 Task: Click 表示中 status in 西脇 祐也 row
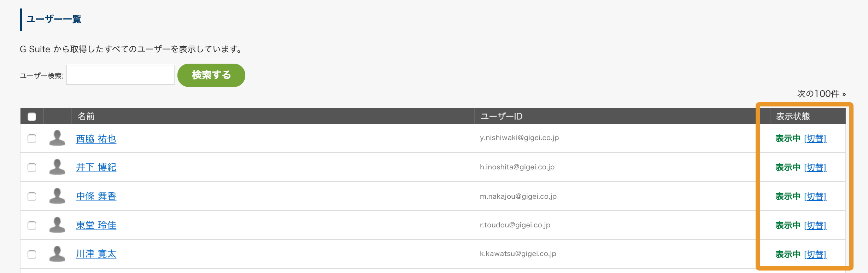[x=788, y=138]
